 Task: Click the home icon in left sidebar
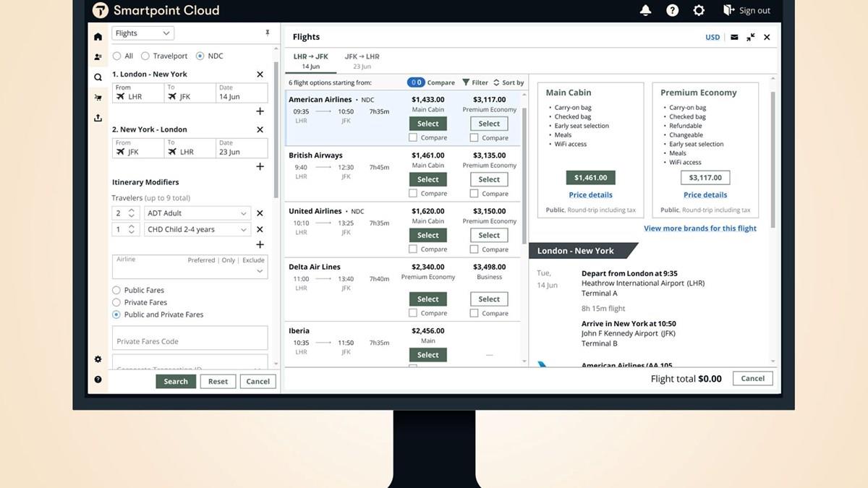point(98,37)
